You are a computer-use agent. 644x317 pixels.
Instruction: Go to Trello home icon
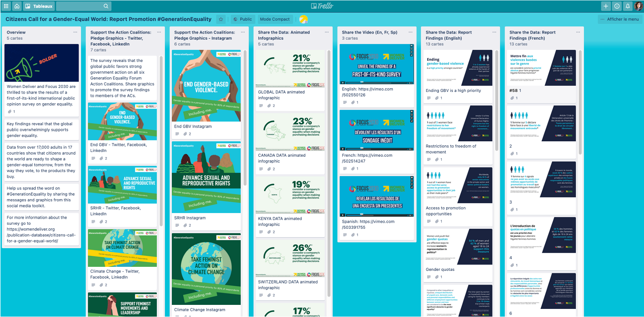pyautogui.click(x=17, y=6)
